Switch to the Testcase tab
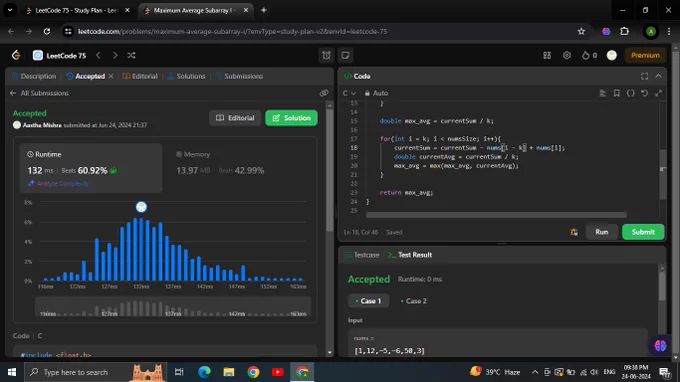Screen dimensions: 680x382 362,255
